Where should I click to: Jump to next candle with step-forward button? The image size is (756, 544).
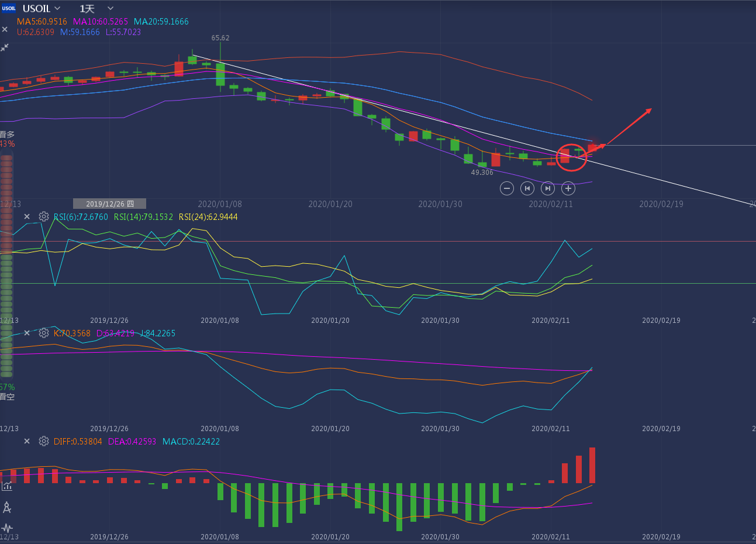coord(547,188)
